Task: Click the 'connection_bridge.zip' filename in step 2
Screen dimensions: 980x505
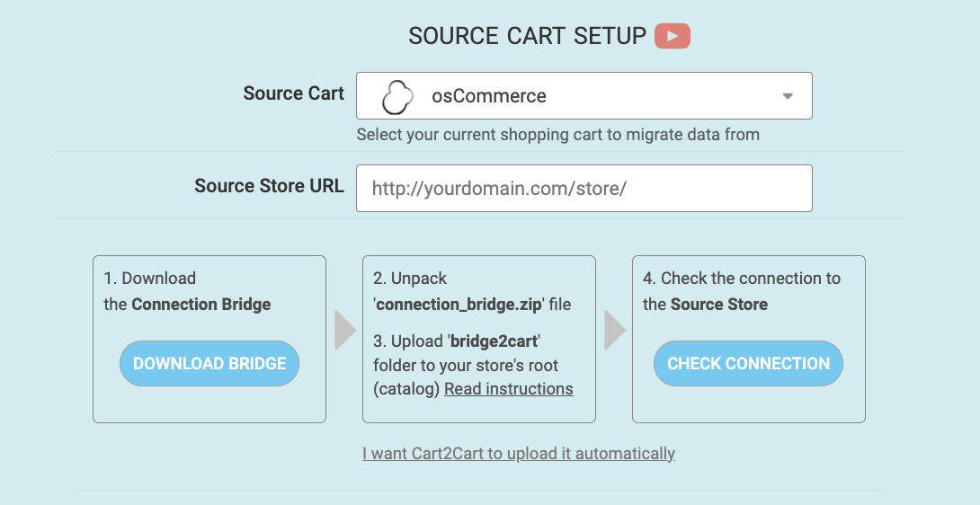Action: pos(459,305)
